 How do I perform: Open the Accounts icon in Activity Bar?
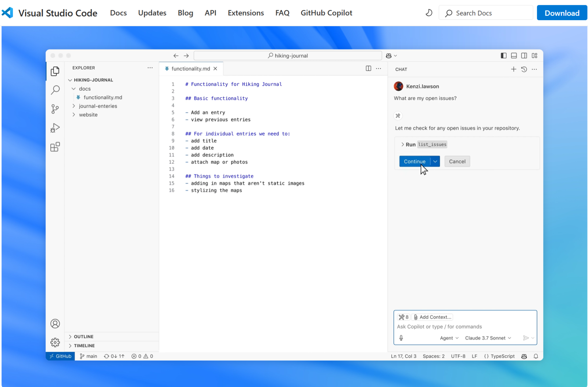tap(55, 323)
